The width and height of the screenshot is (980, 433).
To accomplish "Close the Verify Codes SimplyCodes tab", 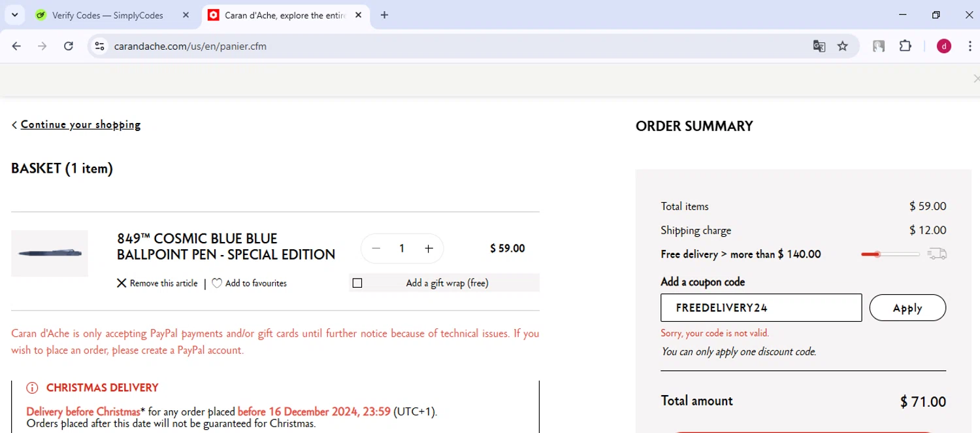I will coord(186,15).
